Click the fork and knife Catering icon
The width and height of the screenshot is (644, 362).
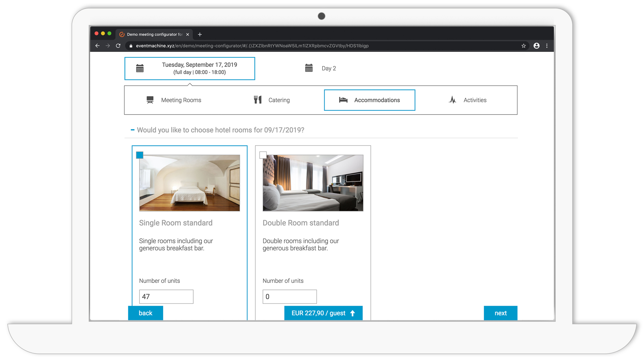coord(258,100)
